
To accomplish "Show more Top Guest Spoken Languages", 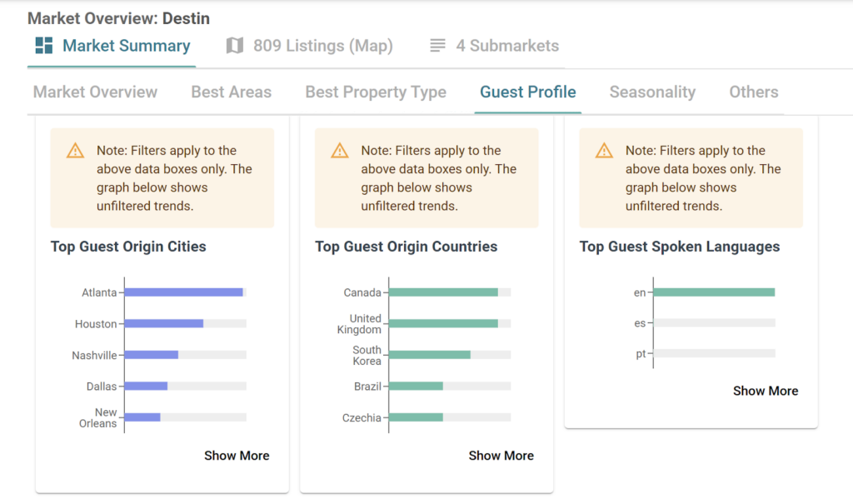I will 766,391.
